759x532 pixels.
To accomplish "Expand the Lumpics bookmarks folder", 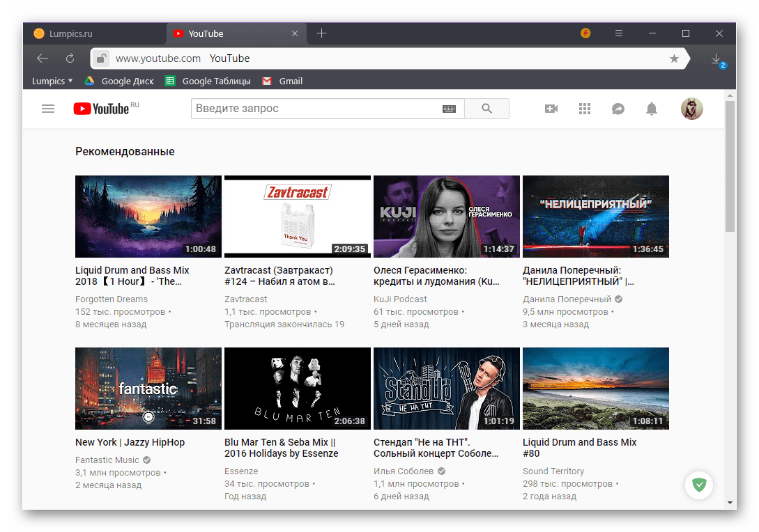I will 52,81.
